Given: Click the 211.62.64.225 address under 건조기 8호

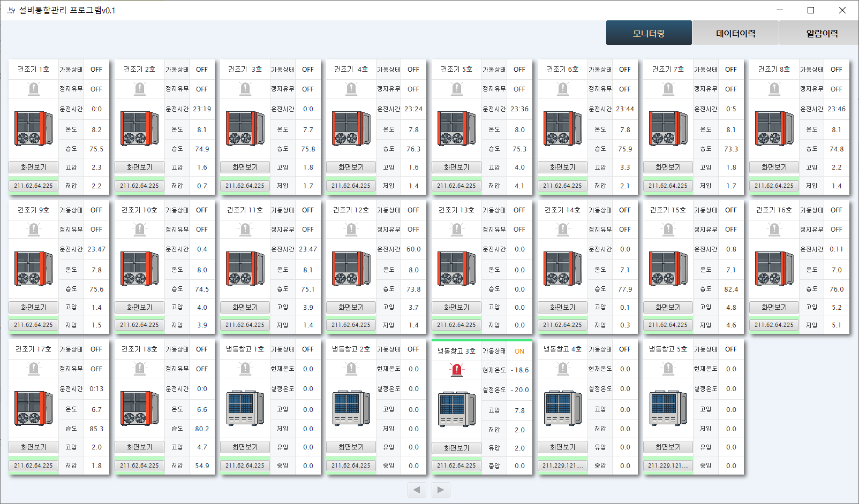Looking at the screenshot, I should pyautogui.click(x=774, y=186).
